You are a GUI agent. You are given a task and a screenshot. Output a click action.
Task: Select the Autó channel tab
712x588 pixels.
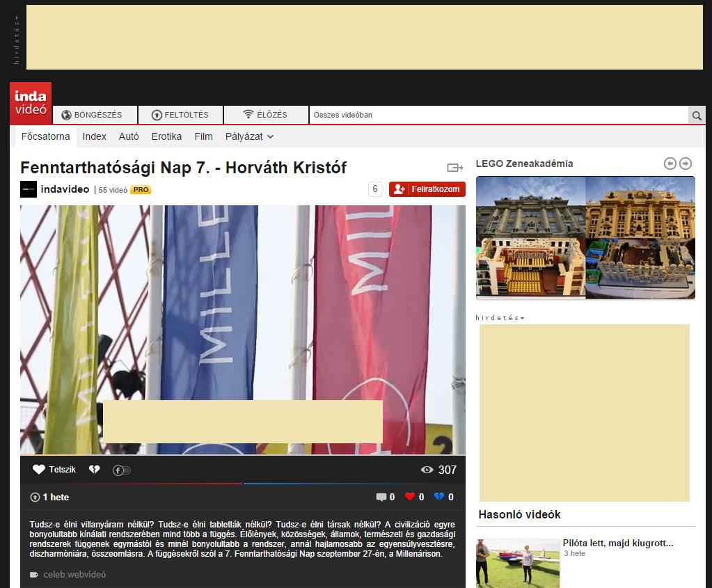tap(129, 136)
